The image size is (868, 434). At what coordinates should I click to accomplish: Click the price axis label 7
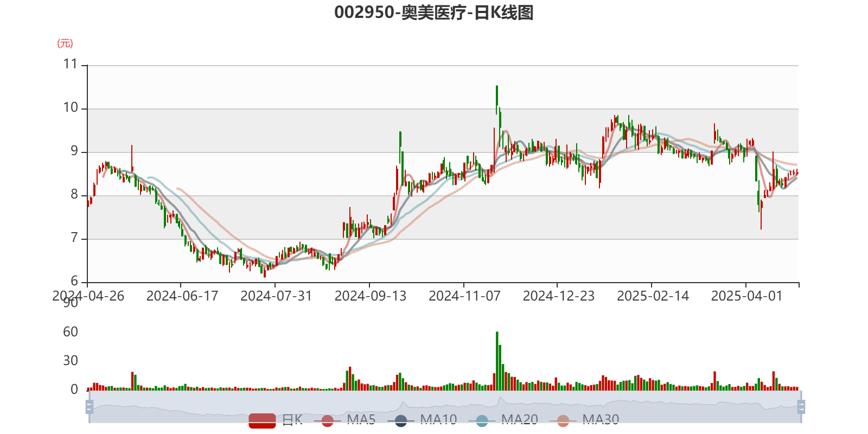pyautogui.click(x=74, y=238)
